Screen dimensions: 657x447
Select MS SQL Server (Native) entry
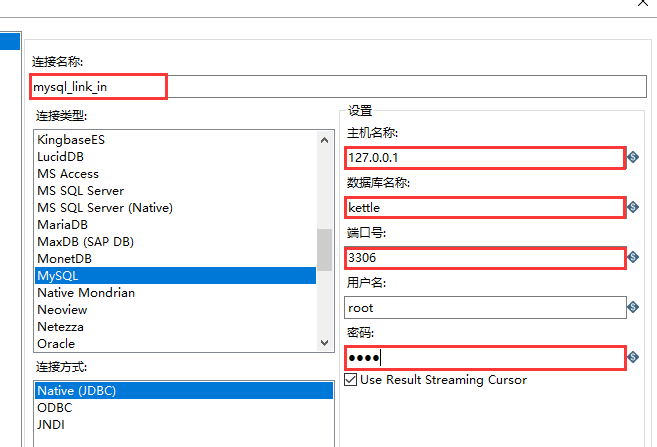[x=176, y=208]
